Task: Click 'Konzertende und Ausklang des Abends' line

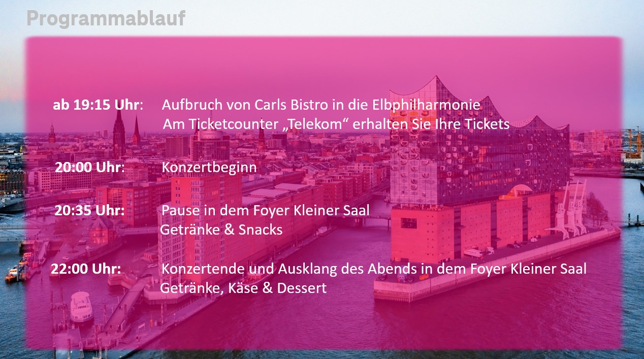Action: pos(374,269)
